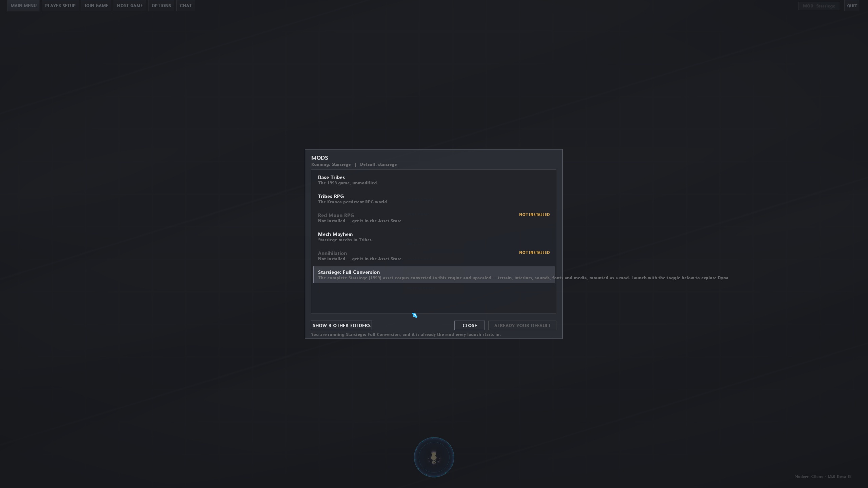
Task: Click the 'Running: Starsiege' status text
Action: click(331, 164)
